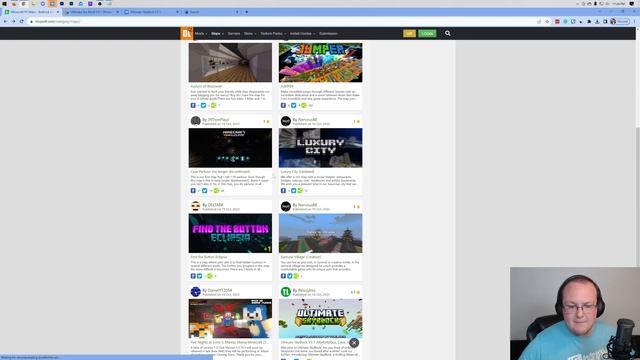The image size is (640, 360).
Task: Share Find the Button Eclipsia on Facebook
Action: point(193,276)
